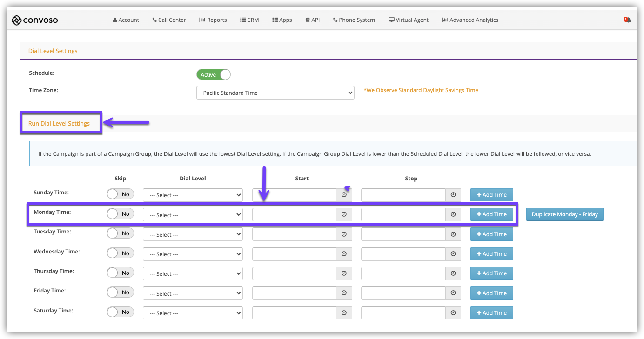Click the Saturday Stop time field
The height and width of the screenshot is (339, 644).
(x=403, y=313)
